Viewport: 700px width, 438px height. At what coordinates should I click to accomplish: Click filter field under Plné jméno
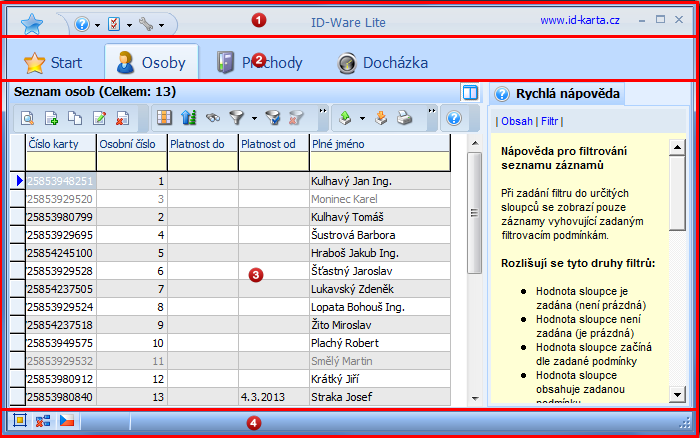(x=380, y=162)
